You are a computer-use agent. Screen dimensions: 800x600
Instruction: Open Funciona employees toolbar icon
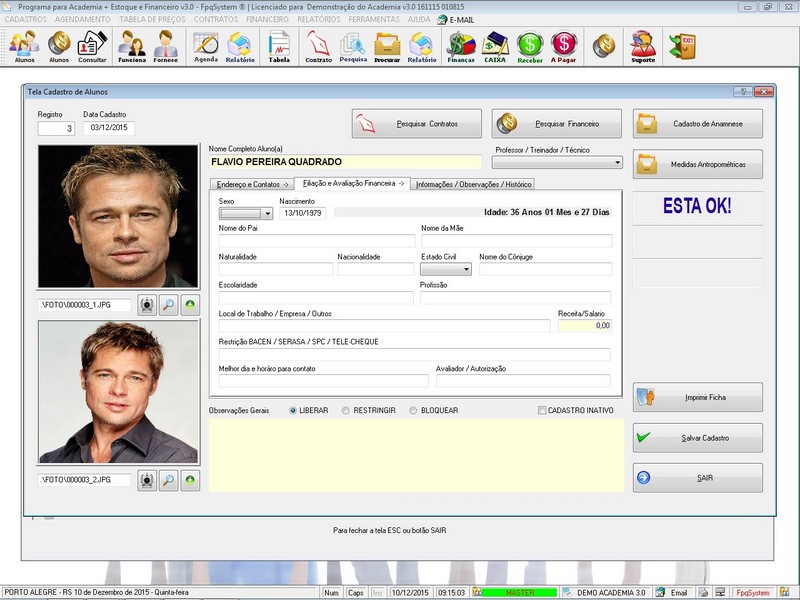coord(132,46)
